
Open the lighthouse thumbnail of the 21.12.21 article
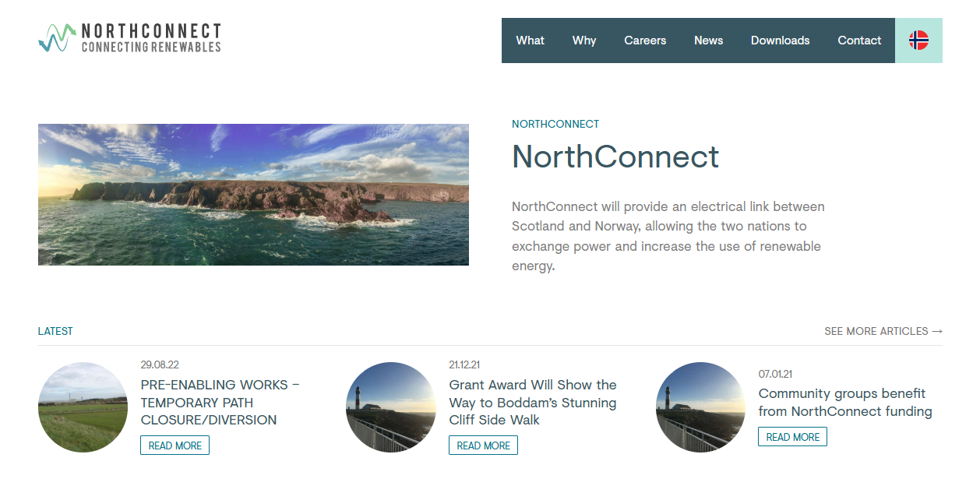[x=391, y=407]
